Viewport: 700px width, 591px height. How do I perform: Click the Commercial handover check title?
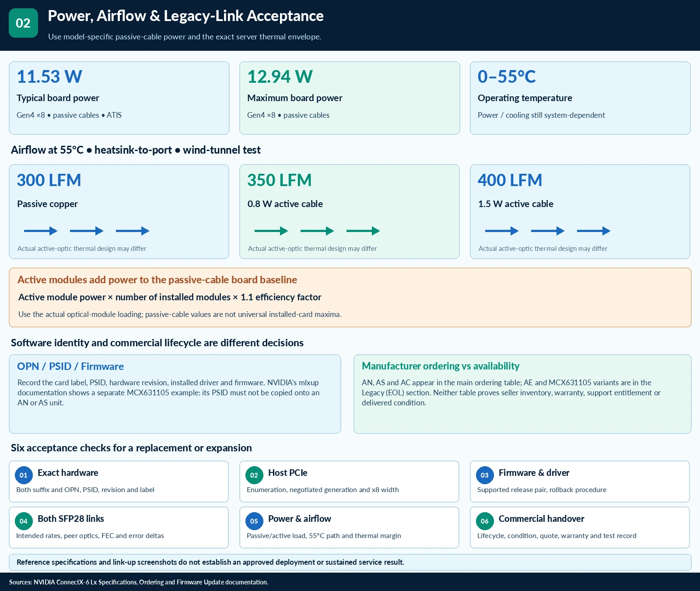coord(542,519)
